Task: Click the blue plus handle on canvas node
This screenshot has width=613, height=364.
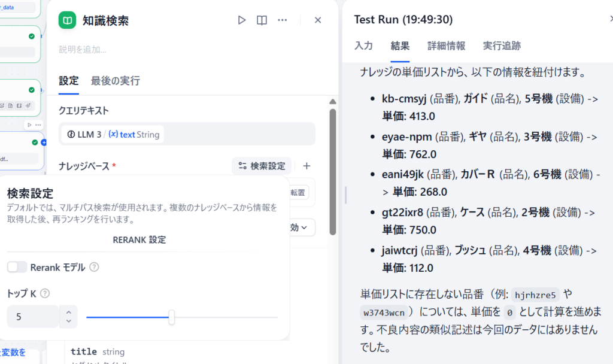Action: [x=44, y=142]
